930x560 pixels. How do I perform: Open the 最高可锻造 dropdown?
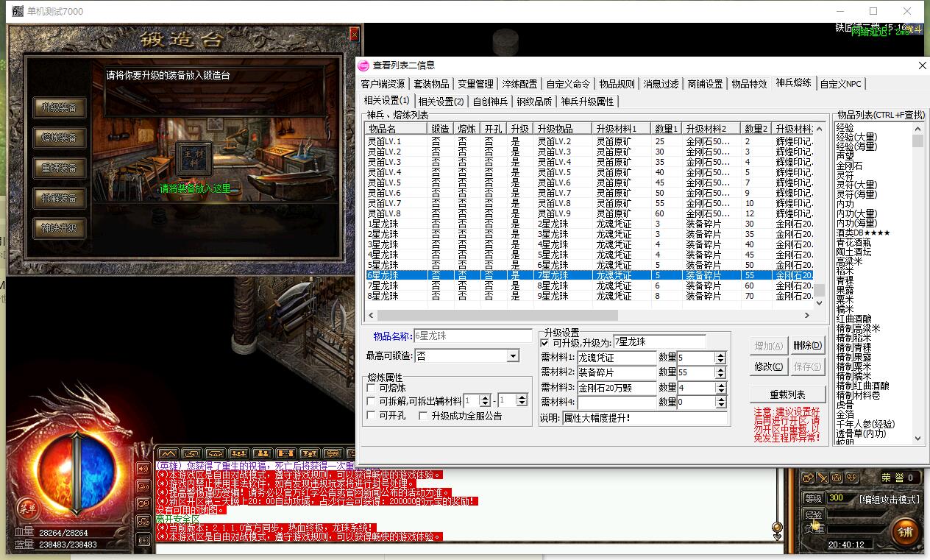[513, 356]
